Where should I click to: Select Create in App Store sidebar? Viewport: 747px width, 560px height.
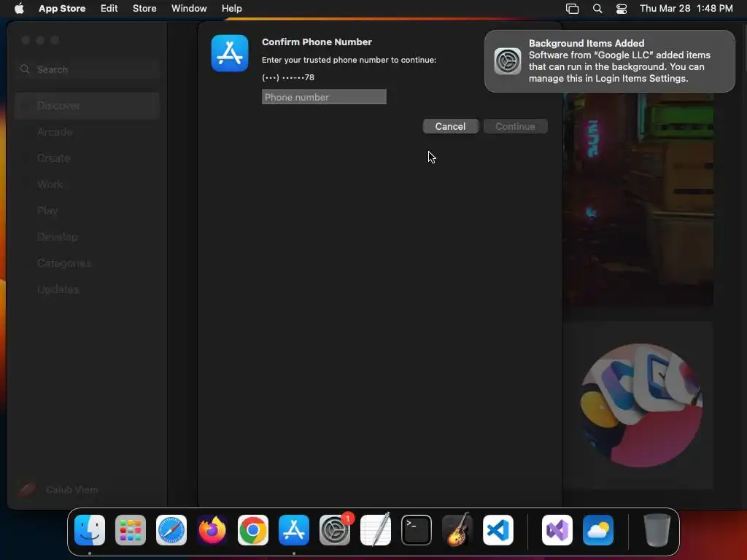(87, 158)
